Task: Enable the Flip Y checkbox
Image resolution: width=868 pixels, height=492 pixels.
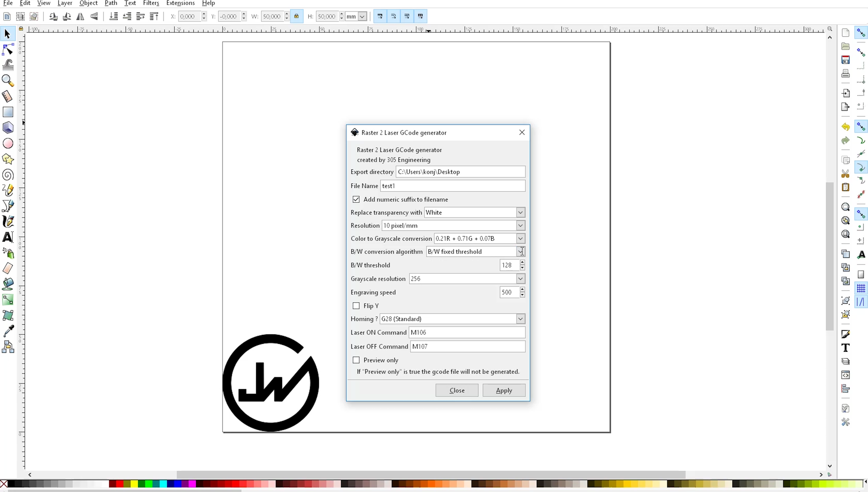Action: (356, 306)
